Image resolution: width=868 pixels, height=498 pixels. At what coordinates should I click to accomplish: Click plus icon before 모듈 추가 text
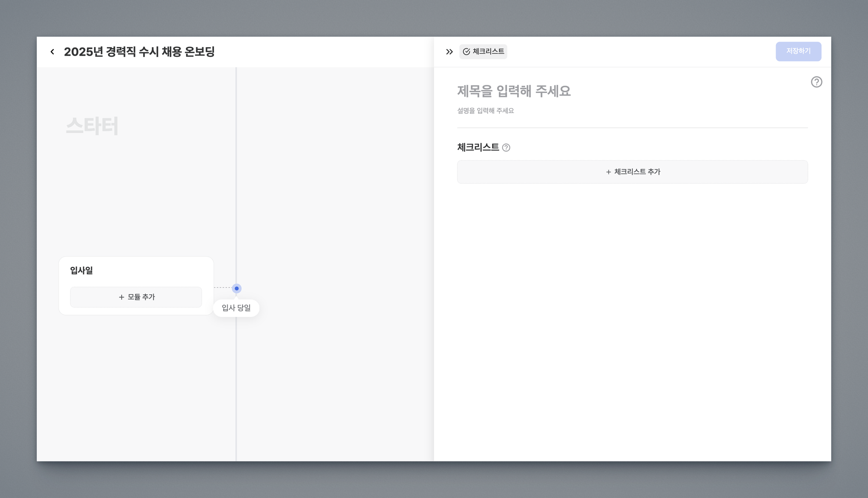coord(122,297)
